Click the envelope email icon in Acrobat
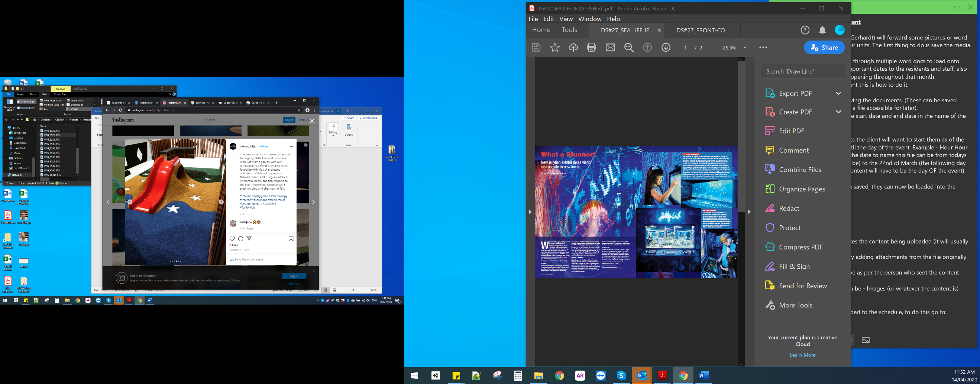This screenshot has width=980, height=384. (610, 48)
